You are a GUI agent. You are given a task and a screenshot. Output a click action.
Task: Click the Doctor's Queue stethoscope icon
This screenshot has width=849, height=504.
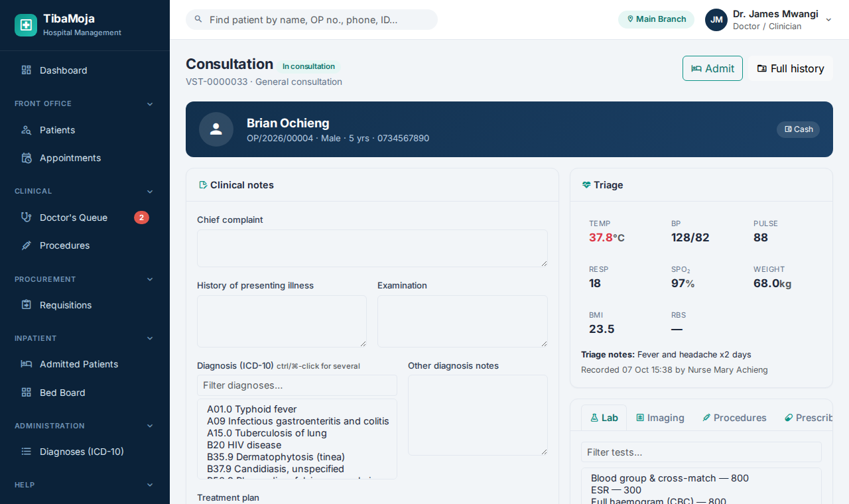point(27,218)
